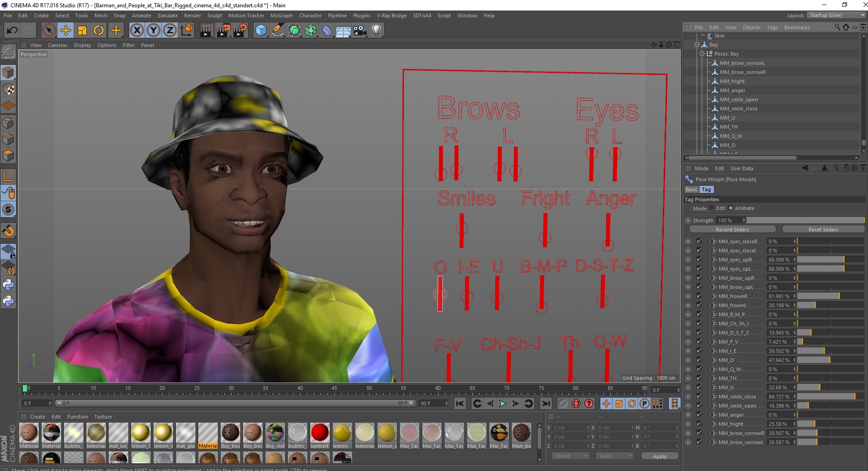Select Animate mode radio button
The height and width of the screenshot is (471, 868).
730,208
